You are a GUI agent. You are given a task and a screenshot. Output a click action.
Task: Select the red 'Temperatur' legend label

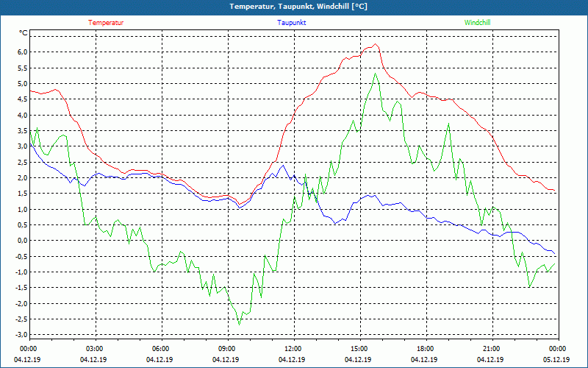coord(106,23)
